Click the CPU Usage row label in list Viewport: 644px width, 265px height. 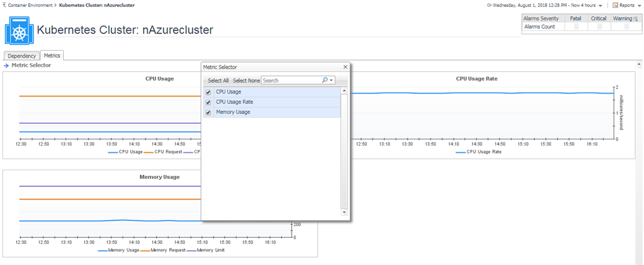[228, 92]
